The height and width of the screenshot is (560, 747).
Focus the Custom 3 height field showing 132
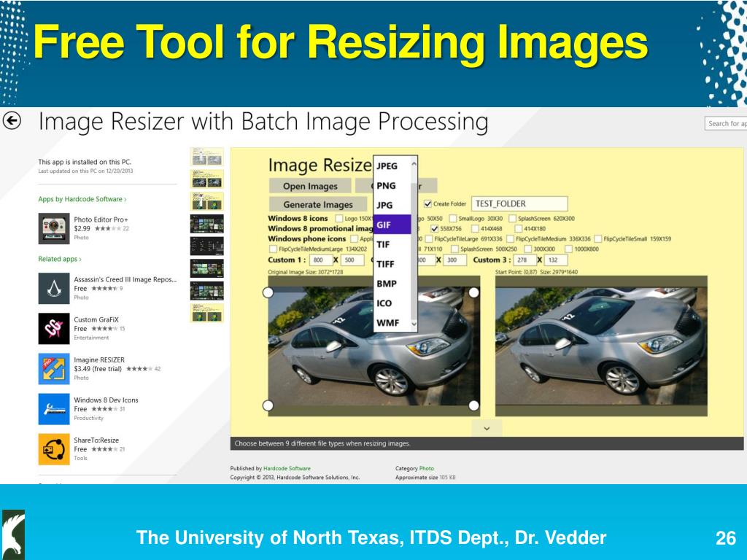[x=555, y=260]
